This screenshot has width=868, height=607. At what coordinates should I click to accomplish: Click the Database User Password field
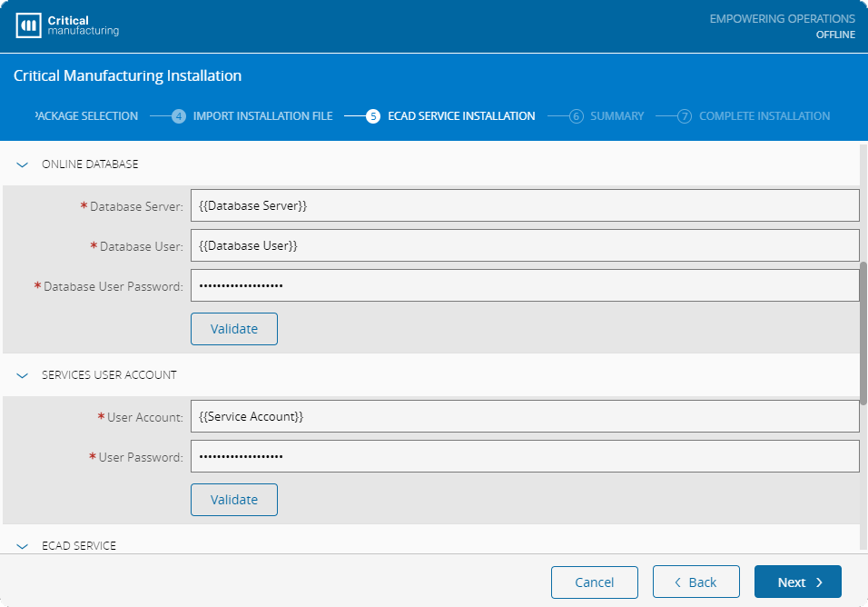pos(525,285)
